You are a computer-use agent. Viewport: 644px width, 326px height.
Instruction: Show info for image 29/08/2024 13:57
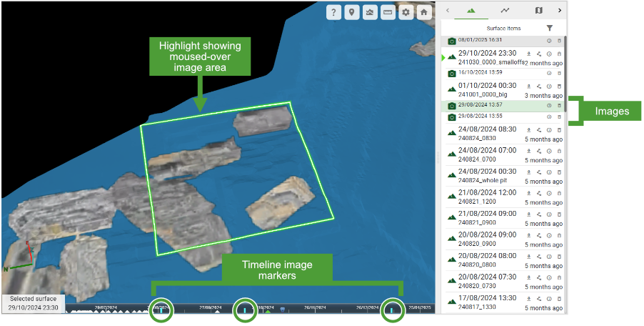pyautogui.click(x=549, y=106)
